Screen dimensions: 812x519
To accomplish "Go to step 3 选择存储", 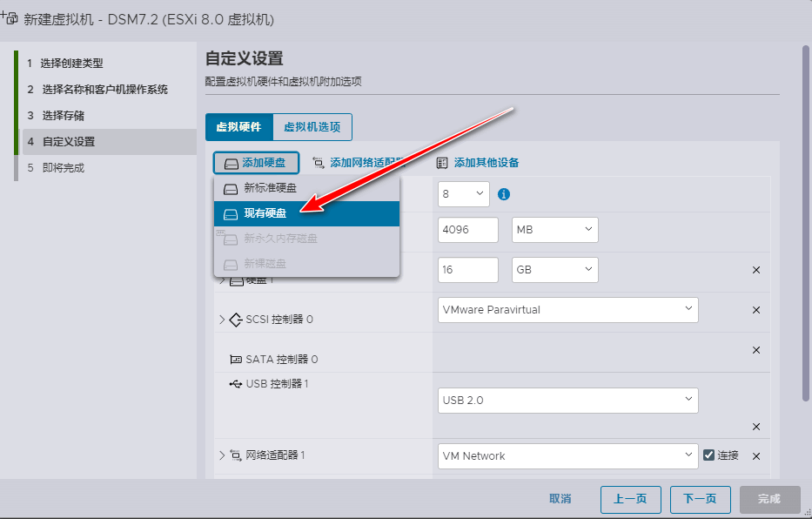I will coord(63,116).
